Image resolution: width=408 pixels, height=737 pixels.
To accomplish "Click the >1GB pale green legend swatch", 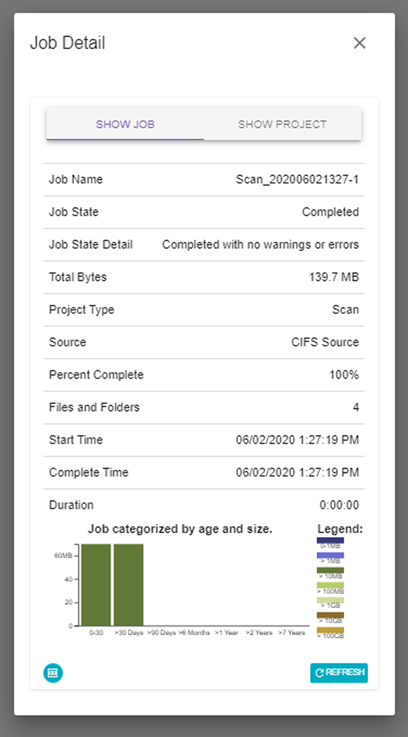I will (330, 600).
